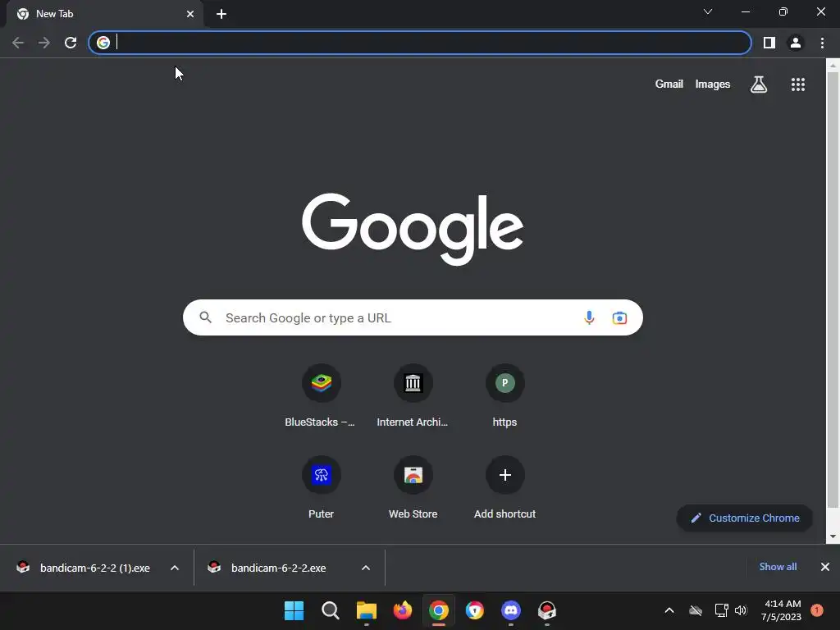Show hidden system tray icons
The image size is (840, 630).
pos(669,610)
